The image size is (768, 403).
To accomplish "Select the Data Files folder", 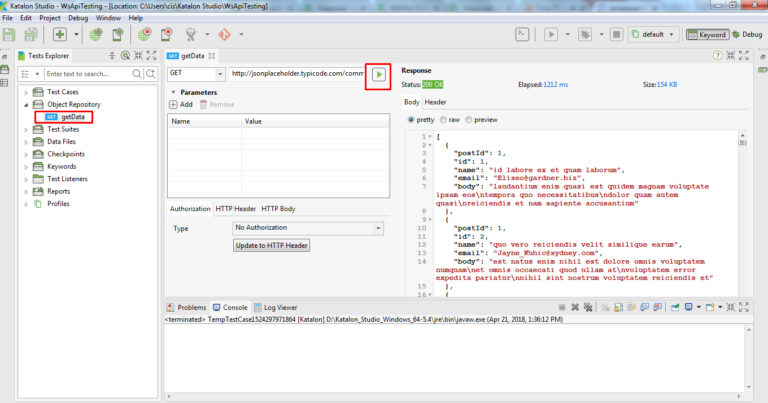I will (61, 142).
